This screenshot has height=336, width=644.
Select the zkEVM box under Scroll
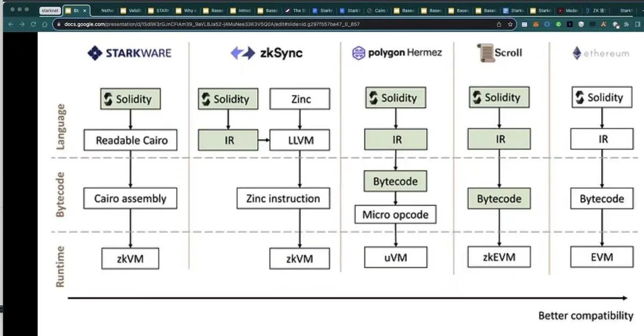coord(499,257)
